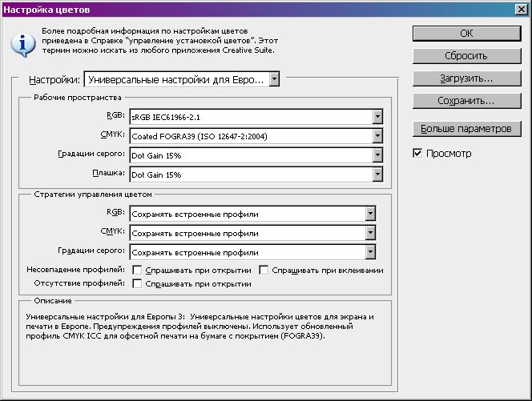The image size is (532, 401).
Task: Enable the Спрашивать при вклеивании checkbox
Action: [264, 271]
